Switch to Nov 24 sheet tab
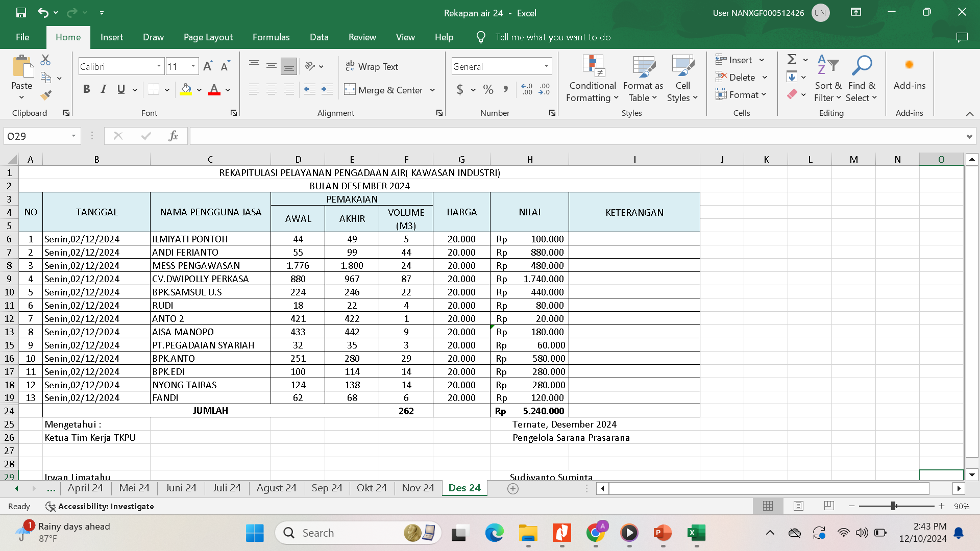 point(418,488)
